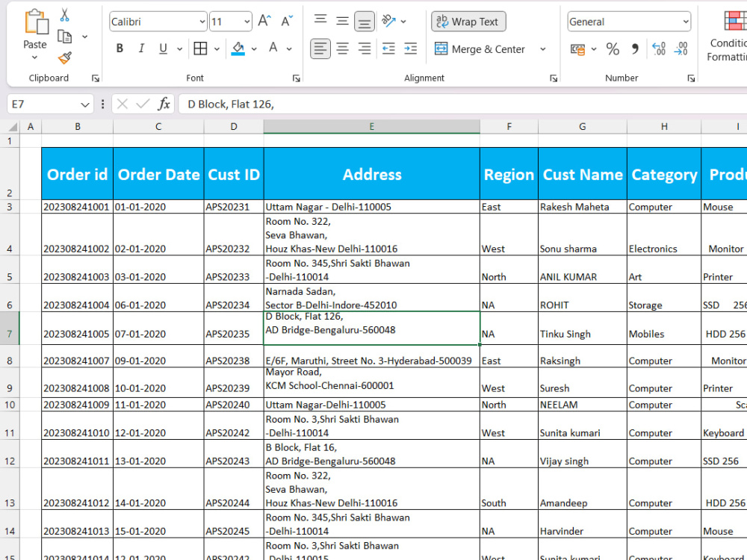
Task: Increase font size with the larger A
Action: tap(264, 22)
